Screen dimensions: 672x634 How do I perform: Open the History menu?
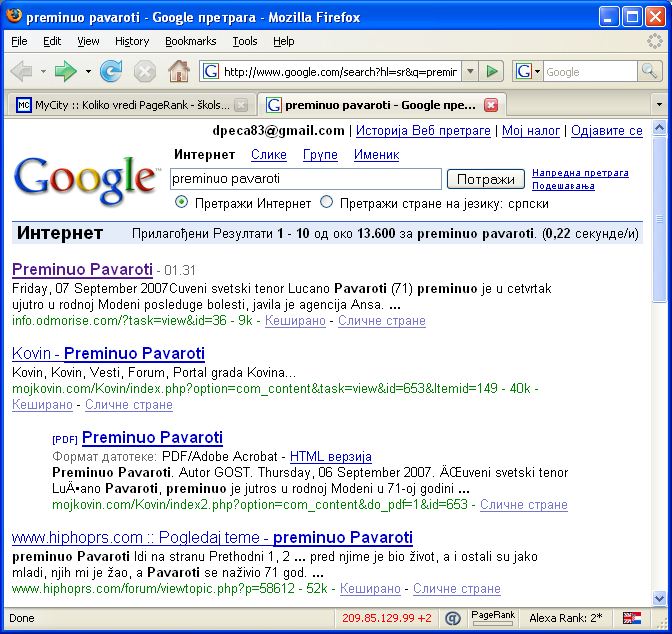[132, 41]
